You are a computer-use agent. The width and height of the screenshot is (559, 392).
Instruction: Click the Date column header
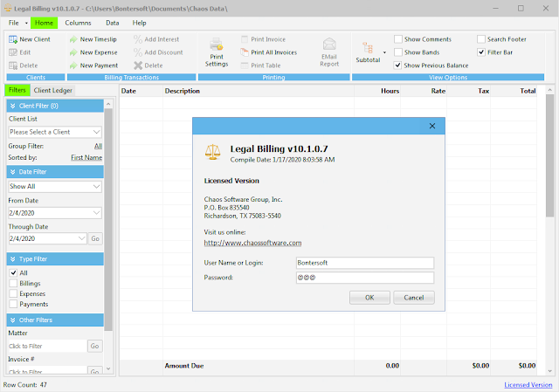click(x=141, y=91)
